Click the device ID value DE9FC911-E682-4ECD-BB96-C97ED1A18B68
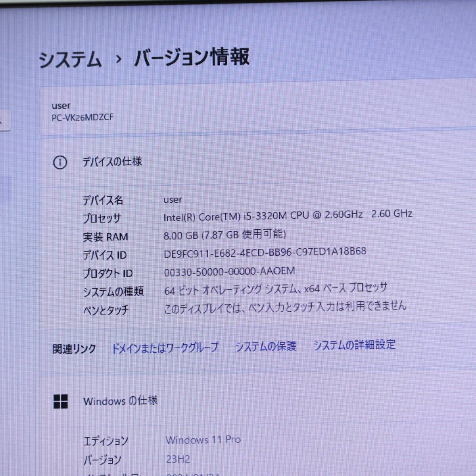The width and height of the screenshot is (476, 476). point(265,252)
